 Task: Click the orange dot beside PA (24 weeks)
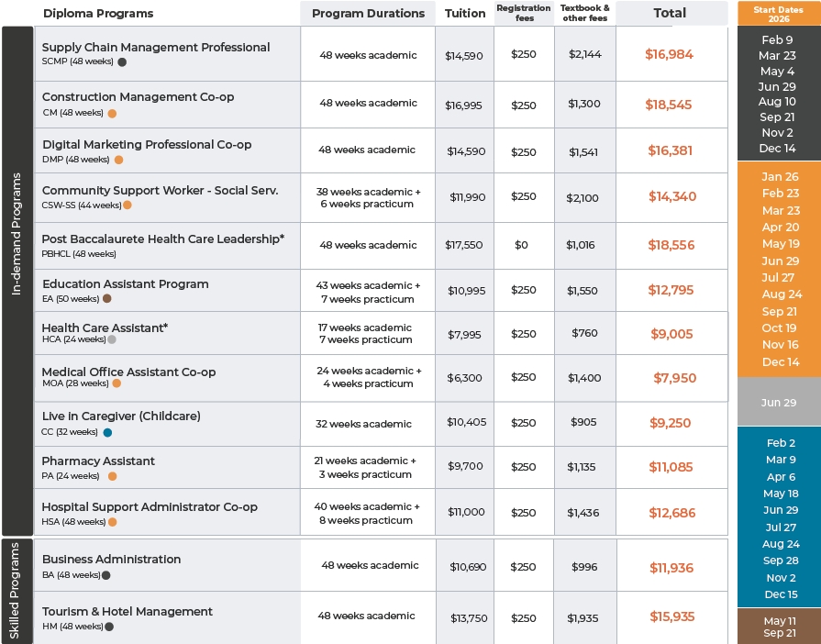[x=112, y=476]
